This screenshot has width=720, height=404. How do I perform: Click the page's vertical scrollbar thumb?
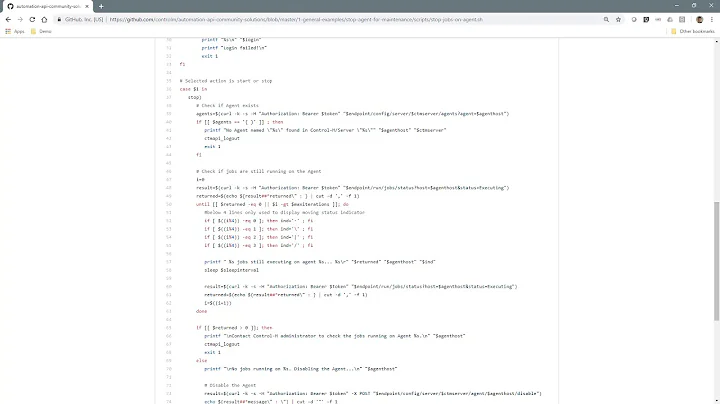click(716, 261)
